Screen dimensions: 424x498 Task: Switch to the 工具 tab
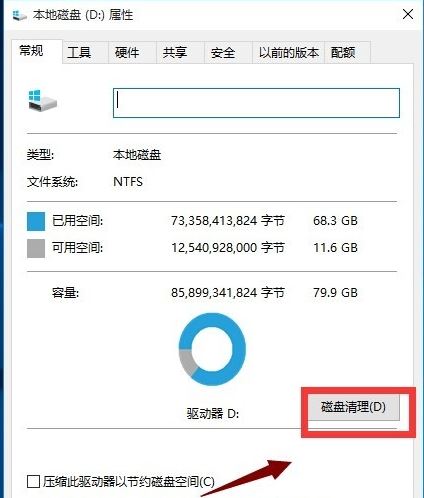(x=85, y=52)
